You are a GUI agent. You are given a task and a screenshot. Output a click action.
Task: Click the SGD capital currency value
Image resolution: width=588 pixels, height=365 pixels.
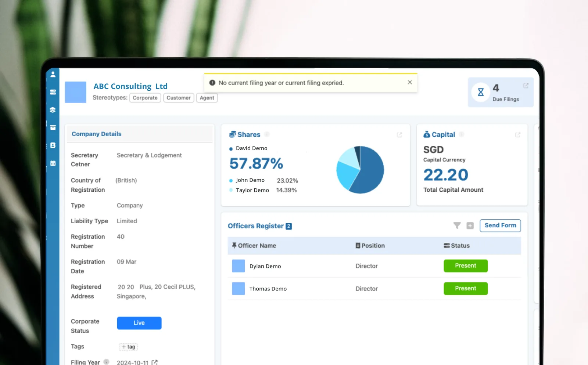[x=434, y=150]
